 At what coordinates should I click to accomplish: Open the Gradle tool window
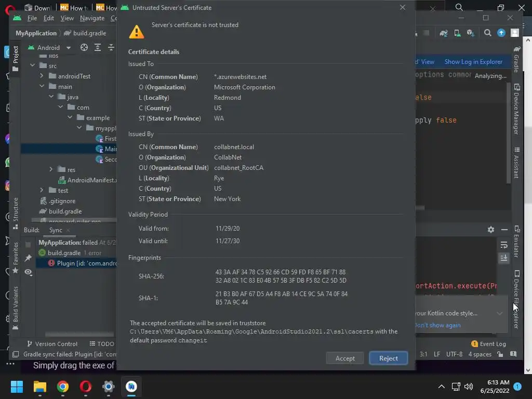pyautogui.click(x=516, y=59)
